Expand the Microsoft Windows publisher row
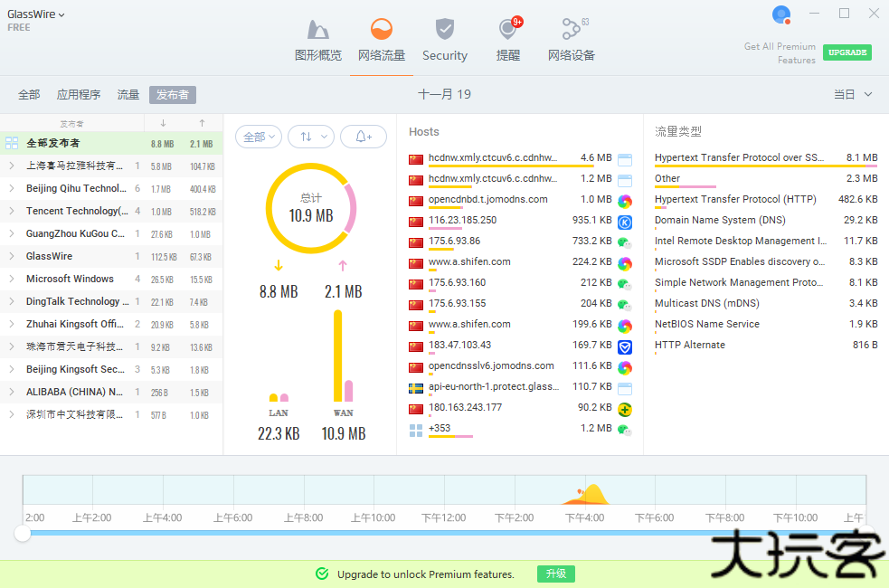The image size is (889, 588). tap(12, 279)
